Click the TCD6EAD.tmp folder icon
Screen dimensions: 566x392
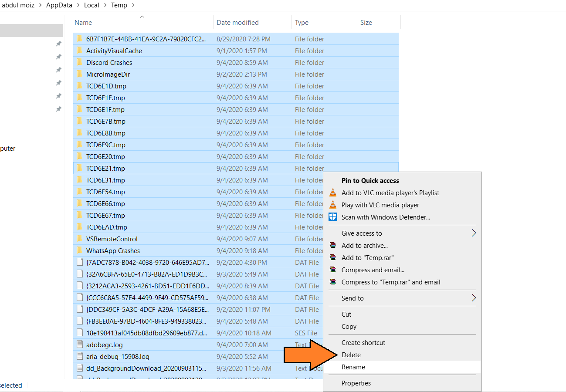click(79, 227)
